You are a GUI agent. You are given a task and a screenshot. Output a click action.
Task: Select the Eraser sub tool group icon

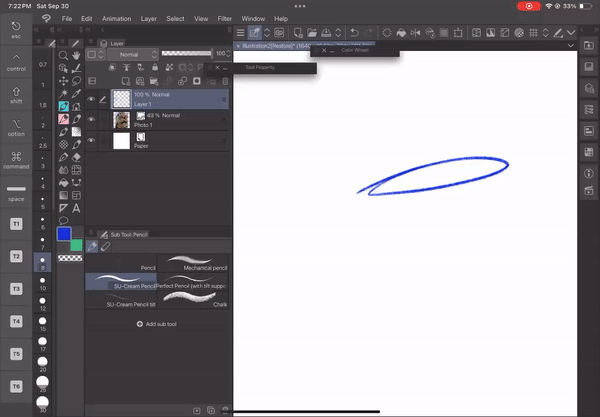tap(105, 246)
